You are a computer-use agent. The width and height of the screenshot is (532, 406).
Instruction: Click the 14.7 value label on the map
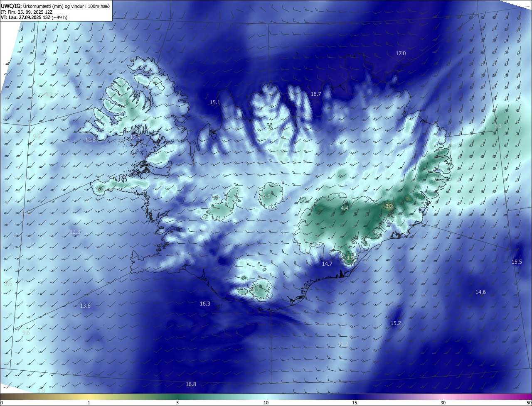[327, 264]
